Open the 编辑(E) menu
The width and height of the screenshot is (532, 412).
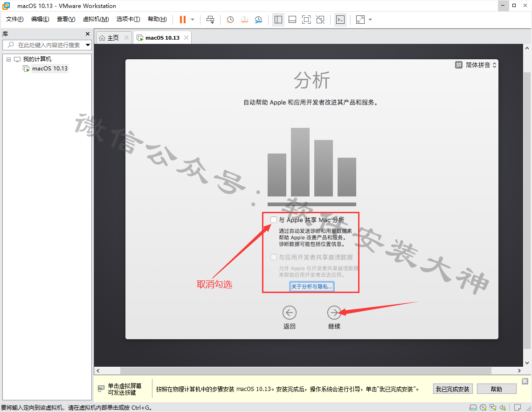(x=40, y=19)
